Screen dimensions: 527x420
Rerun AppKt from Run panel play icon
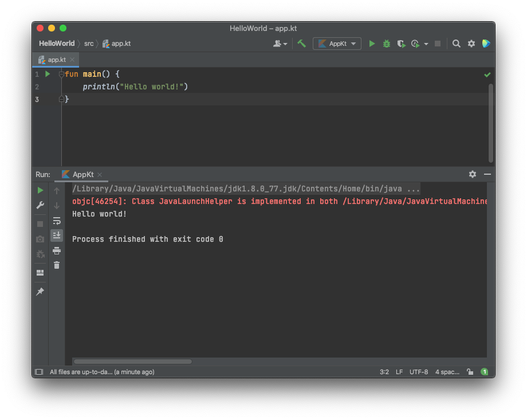40,190
